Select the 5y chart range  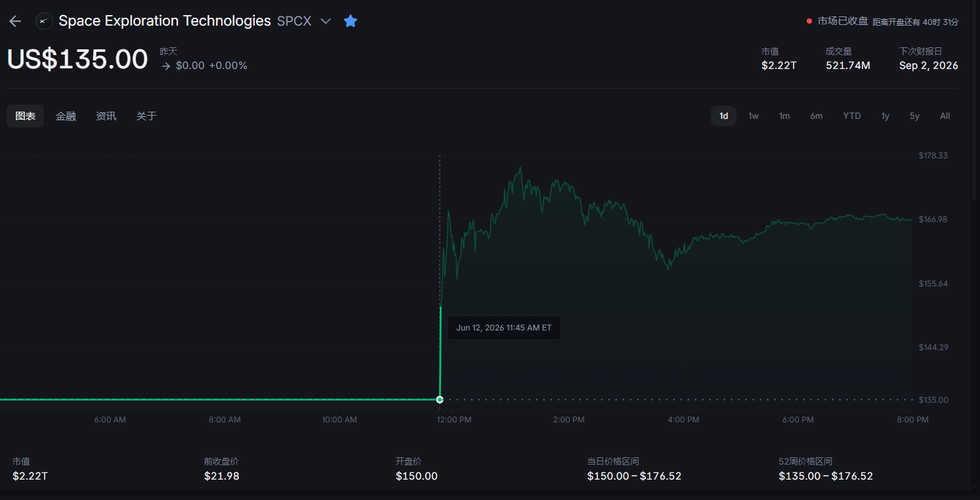[914, 116]
